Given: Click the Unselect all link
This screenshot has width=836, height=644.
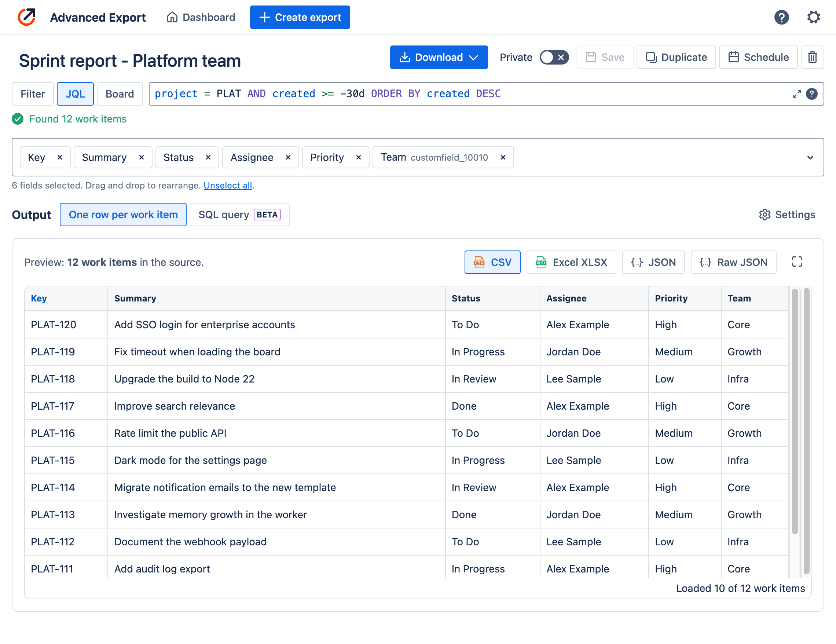Looking at the screenshot, I should click(x=228, y=185).
